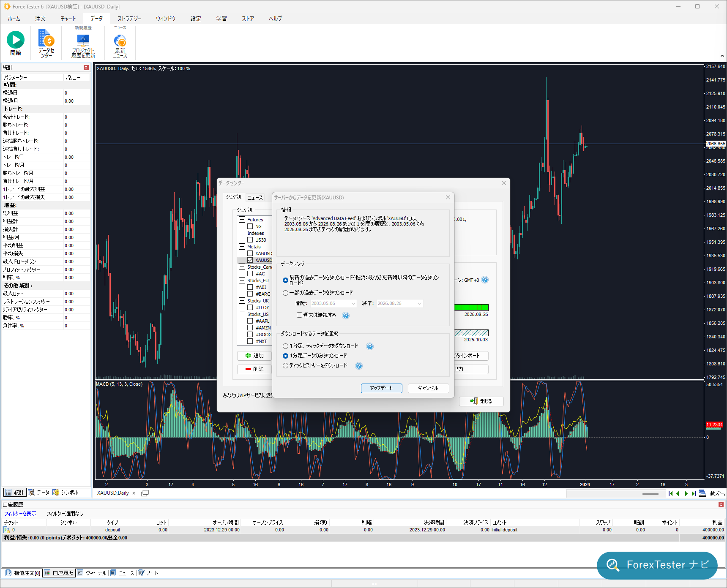Screen dimensions: 727x588
Task: Close the データセンター window with X
Action: coord(504,183)
